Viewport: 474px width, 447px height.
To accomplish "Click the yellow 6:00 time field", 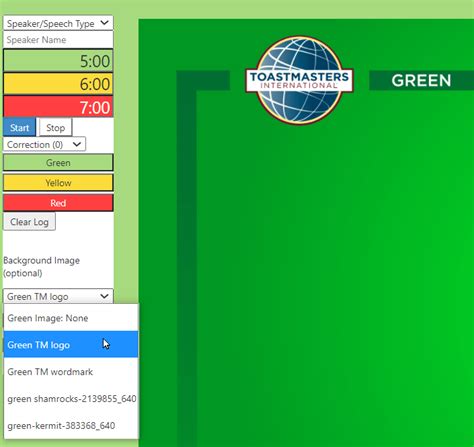I will 58,84.
